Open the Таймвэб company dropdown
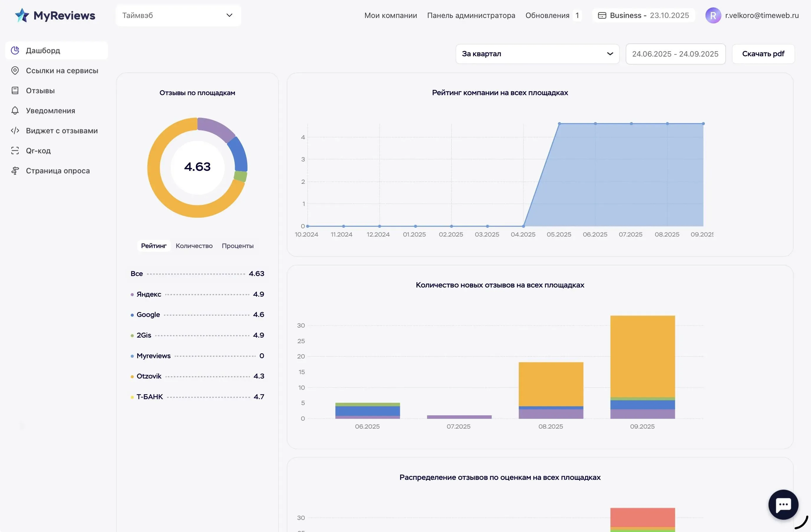The width and height of the screenshot is (811, 532). pyautogui.click(x=178, y=15)
